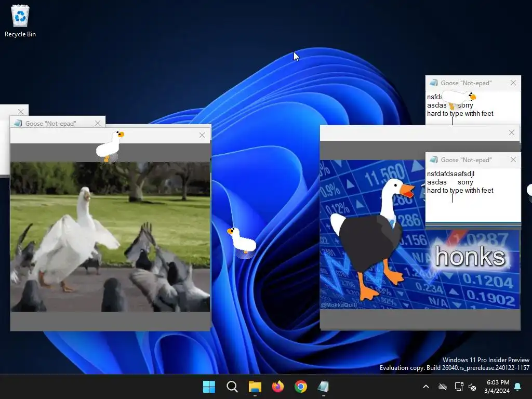Select the Goose Not-epad taskbar icon
Viewport: 532px width, 399px height.
pyautogui.click(x=323, y=387)
